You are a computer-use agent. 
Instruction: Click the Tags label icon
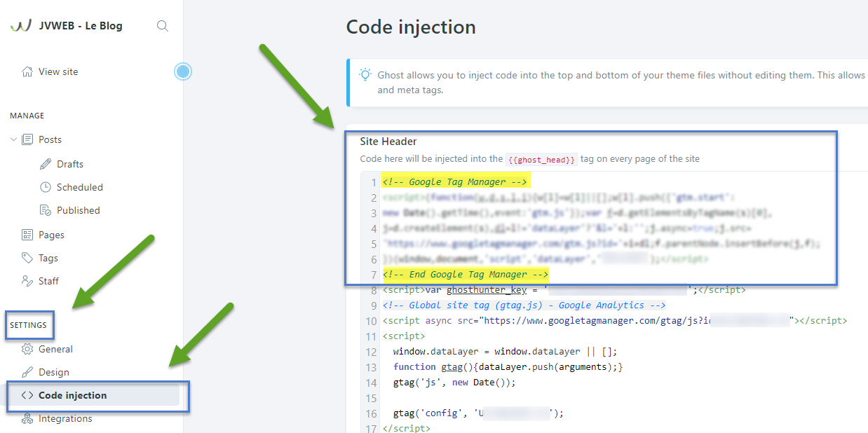[27, 258]
